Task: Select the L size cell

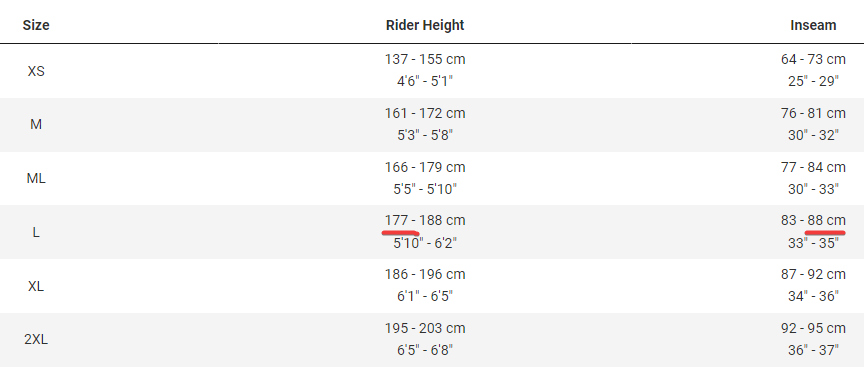Action: click(36, 232)
